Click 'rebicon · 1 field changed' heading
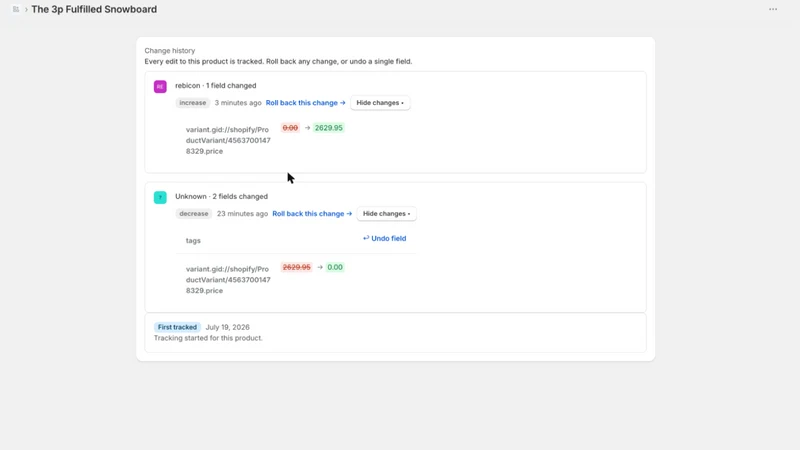The image size is (800, 450). coord(215,85)
